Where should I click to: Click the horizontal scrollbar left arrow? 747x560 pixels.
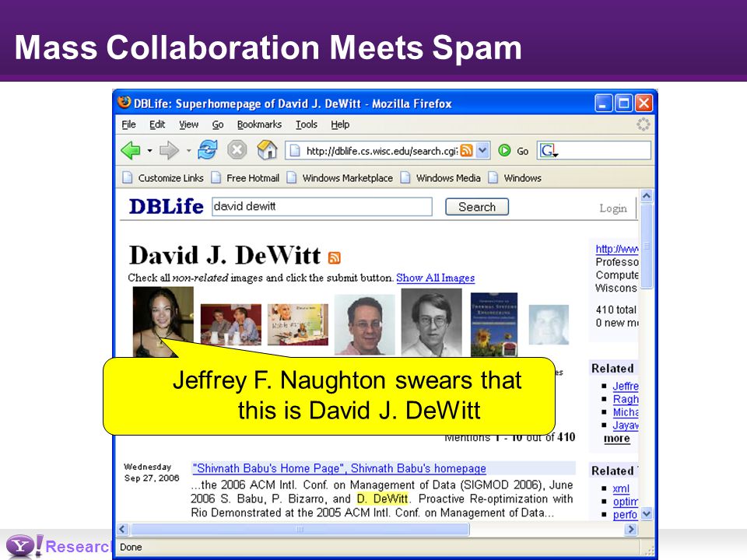coord(123,529)
